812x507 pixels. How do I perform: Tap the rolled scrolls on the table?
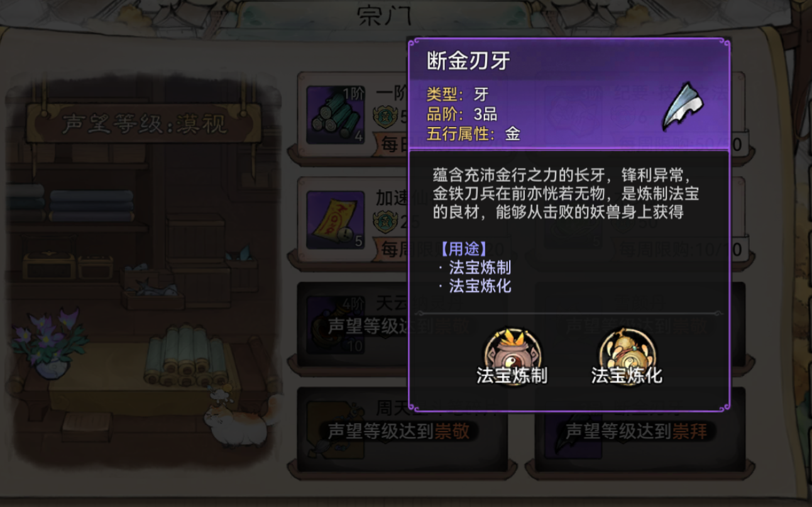coord(185,354)
